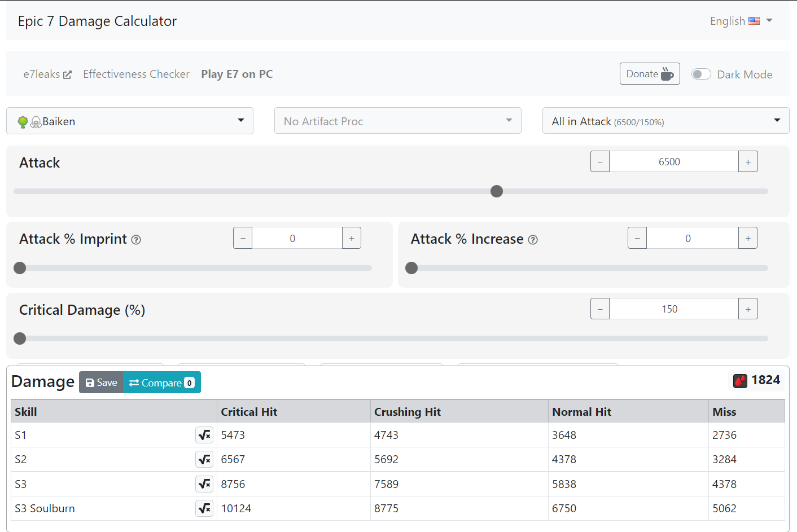Open Effectiveness Checker page
The width and height of the screenshot is (797, 532).
click(136, 74)
